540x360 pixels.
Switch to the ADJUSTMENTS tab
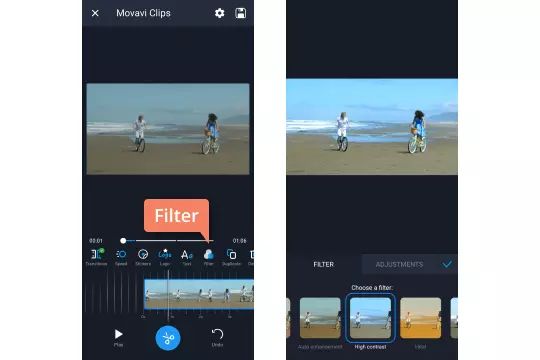(x=399, y=265)
